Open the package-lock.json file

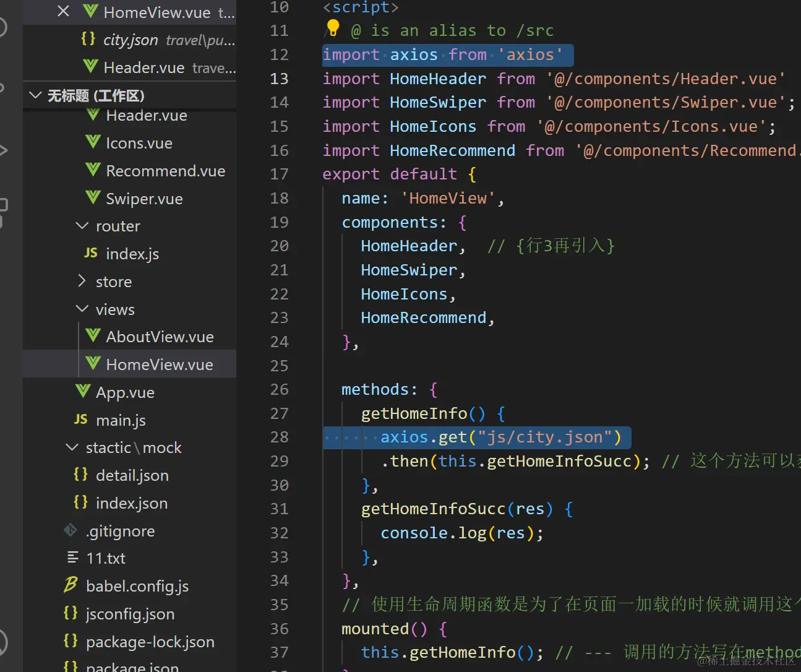[x=150, y=642]
